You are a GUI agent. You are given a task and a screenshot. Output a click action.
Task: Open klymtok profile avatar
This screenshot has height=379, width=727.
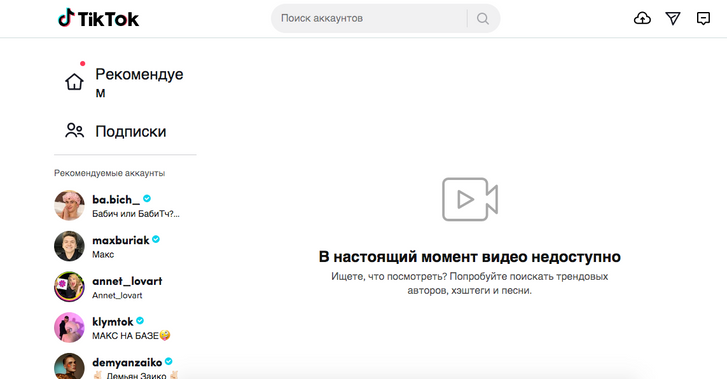(x=69, y=328)
